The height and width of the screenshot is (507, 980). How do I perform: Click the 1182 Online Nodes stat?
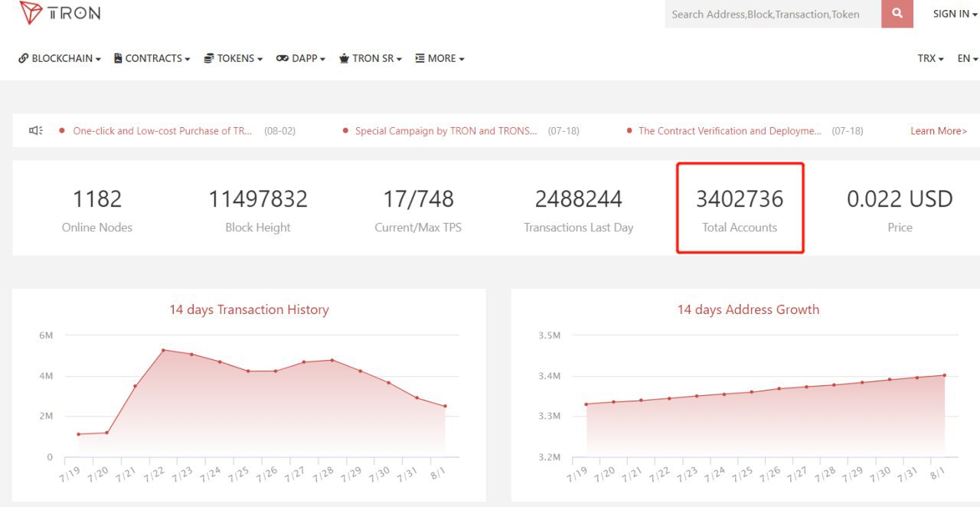click(x=97, y=209)
